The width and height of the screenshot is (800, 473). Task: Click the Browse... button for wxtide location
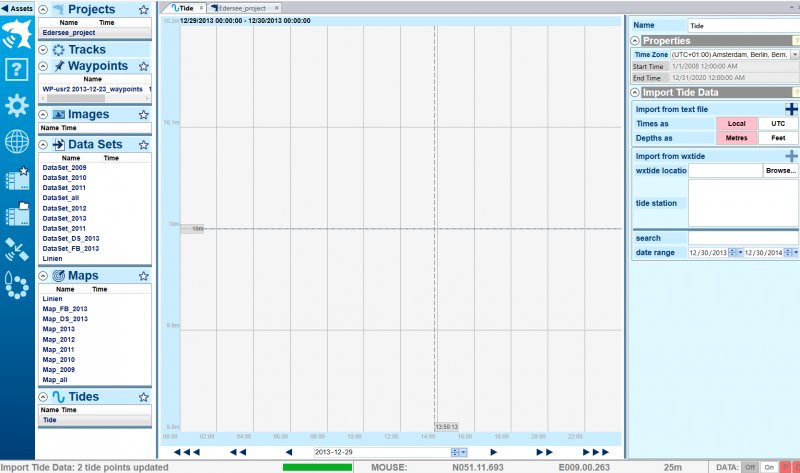click(780, 171)
